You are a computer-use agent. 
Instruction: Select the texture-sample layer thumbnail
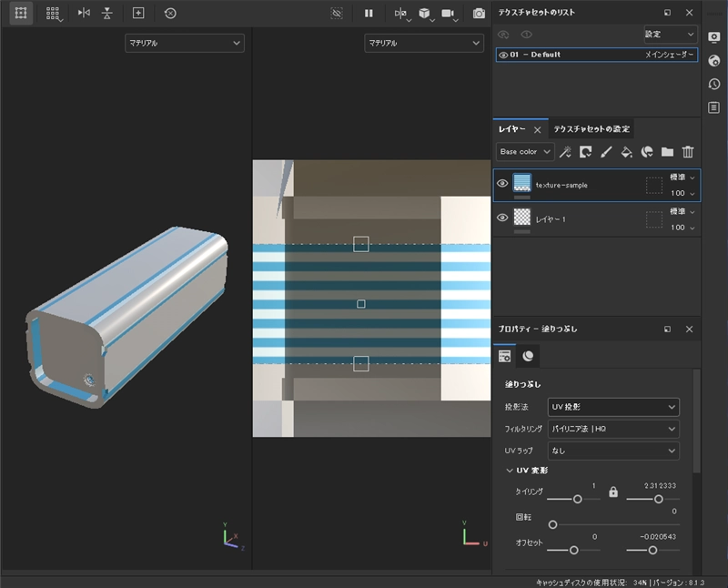pos(521,183)
